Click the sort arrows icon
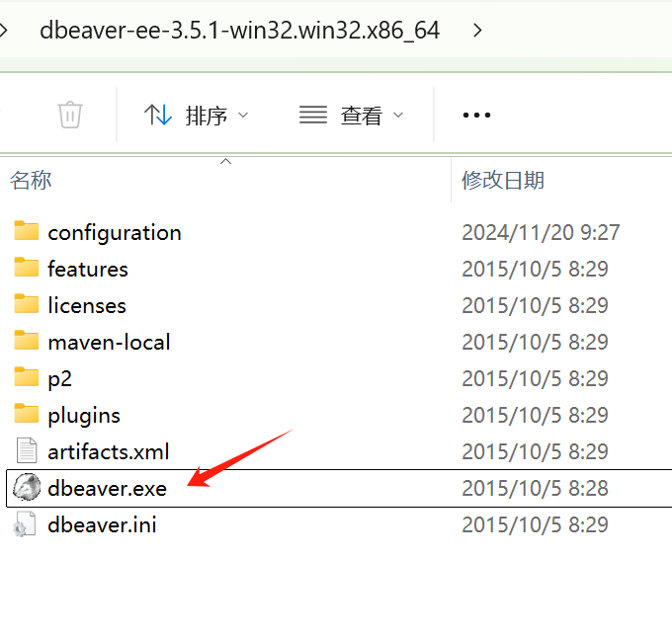This screenshot has width=672, height=639. click(158, 115)
